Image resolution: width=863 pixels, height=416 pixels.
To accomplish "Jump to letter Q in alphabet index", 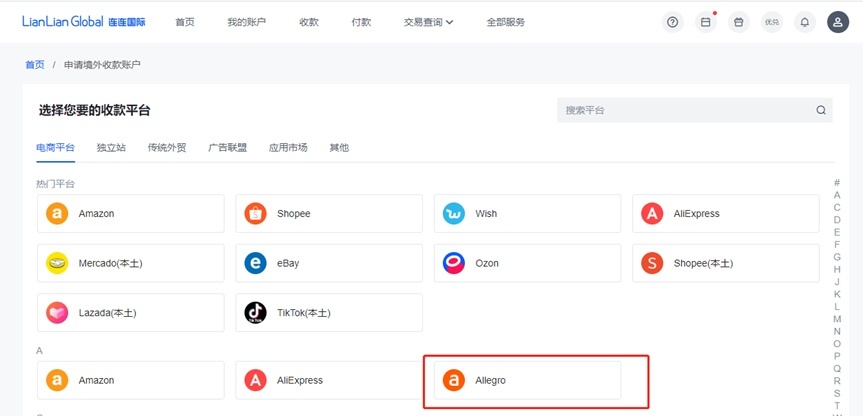I will (x=837, y=369).
